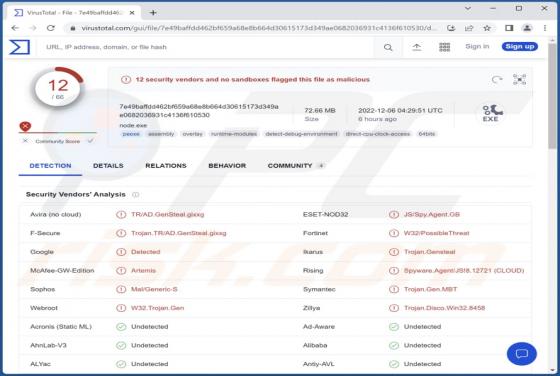This screenshot has width=560, height=376.
Task: Click the Artemis McAfee result
Action: tap(143, 271)
